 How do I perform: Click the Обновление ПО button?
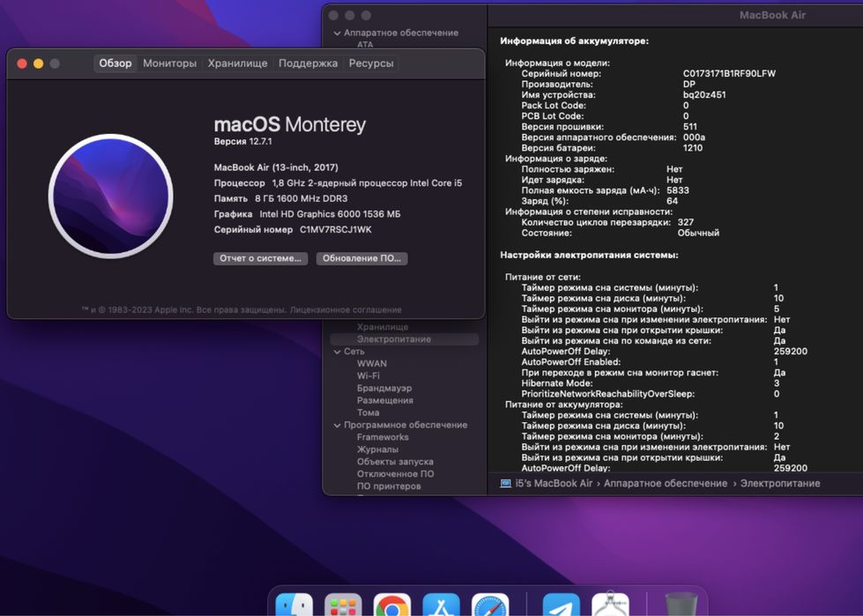coord(361,258)
